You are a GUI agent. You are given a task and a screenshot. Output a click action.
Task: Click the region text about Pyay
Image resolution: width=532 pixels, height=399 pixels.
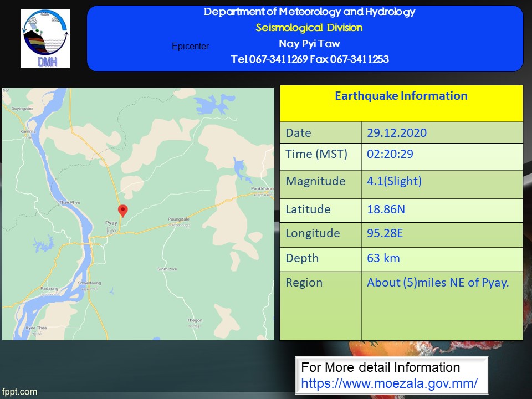click(x=437, y=282)
